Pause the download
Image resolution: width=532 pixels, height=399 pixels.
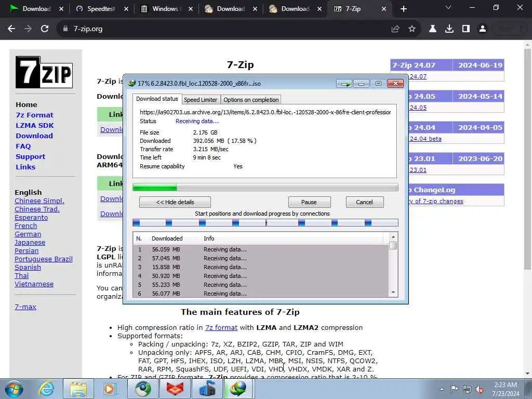309,202
